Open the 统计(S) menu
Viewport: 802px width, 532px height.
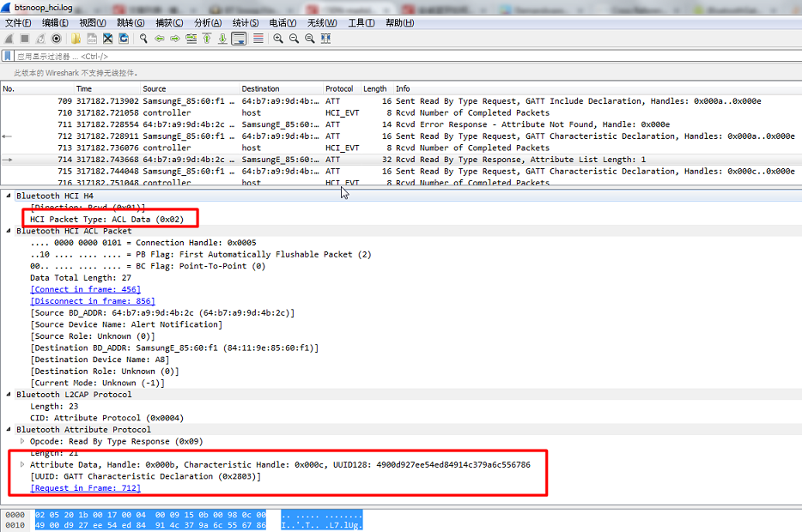(x=246, y=22)
